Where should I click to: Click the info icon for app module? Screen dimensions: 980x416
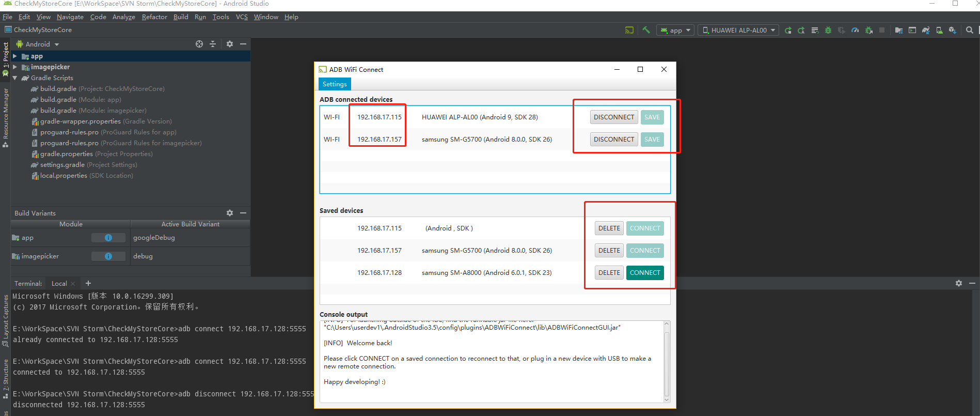pos(108,238)
